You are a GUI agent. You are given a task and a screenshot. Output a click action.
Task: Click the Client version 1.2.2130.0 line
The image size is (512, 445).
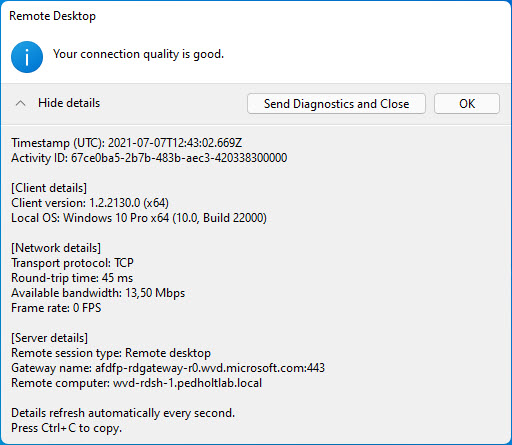coord(90,203)
